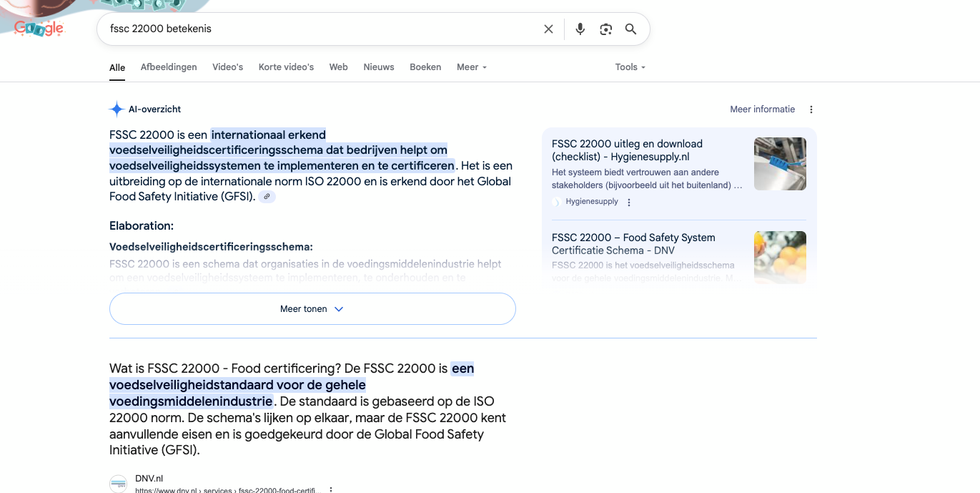Expand AI overview with Meer tonen

point(312,309)
